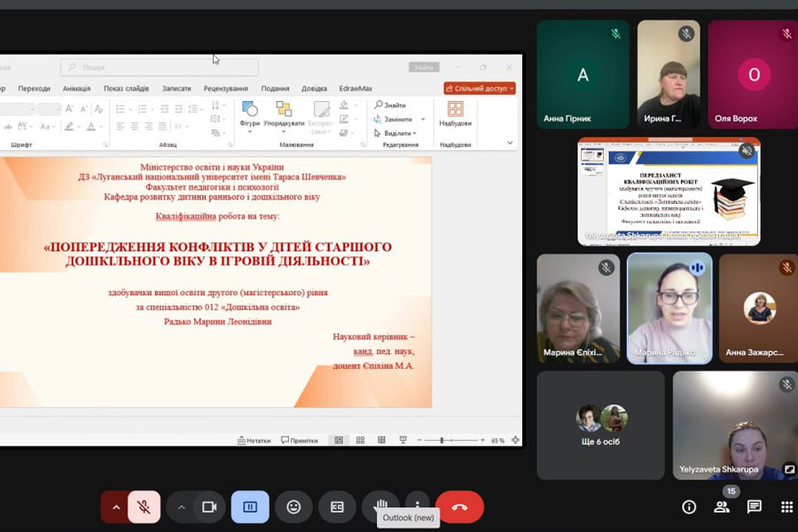Expand the Замінити dropdown arrow
The image size is (798, 532).
pos(423,119)
